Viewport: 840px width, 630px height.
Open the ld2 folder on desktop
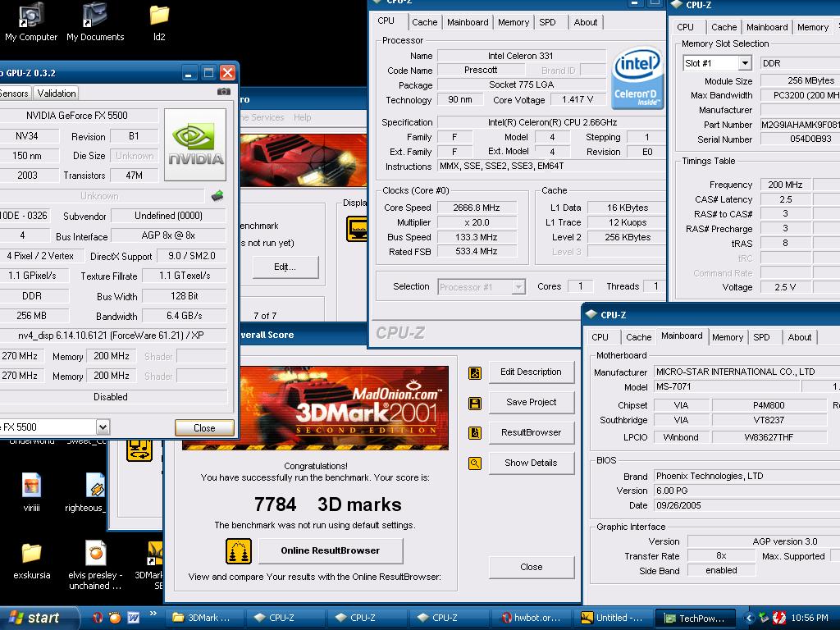pos(159,22)
